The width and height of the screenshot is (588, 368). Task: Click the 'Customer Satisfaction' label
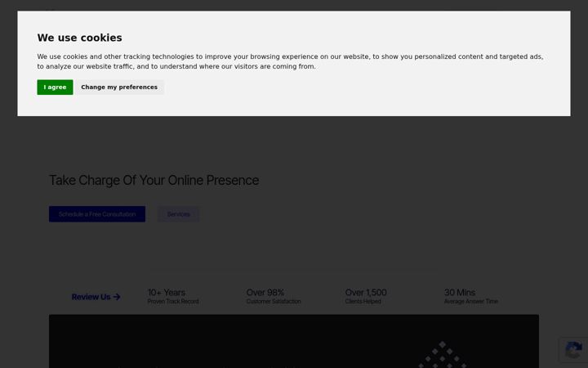click(274, 301)
